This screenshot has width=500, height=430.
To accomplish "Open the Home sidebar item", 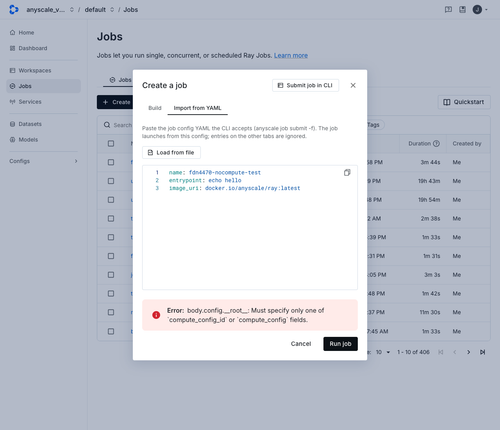I will [22, 32].
